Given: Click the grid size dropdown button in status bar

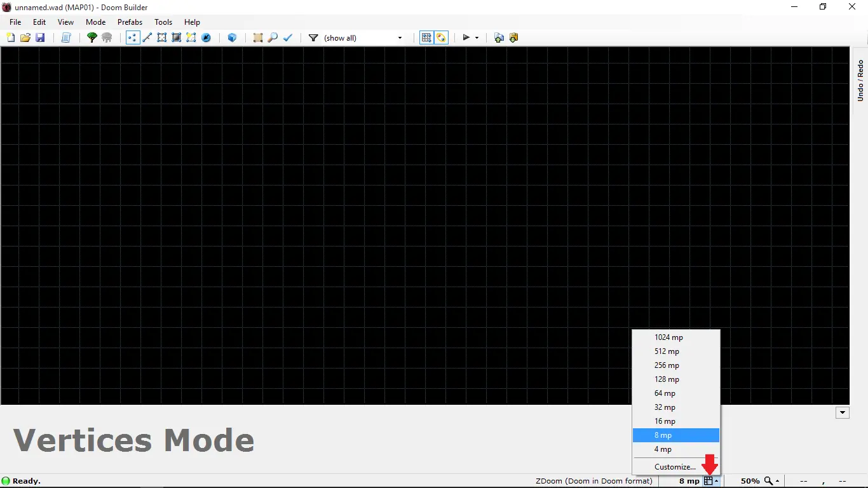Looking at the screenshot, I should [x=711, y=481].
